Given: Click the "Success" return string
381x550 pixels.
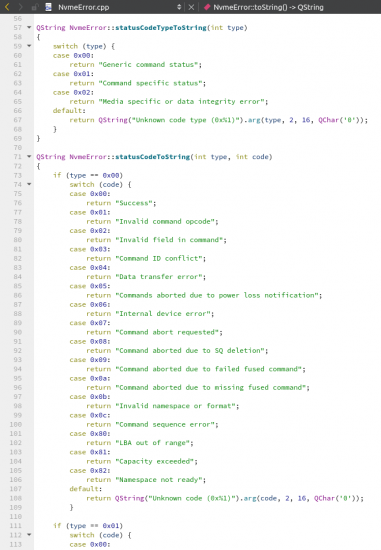Looking at the screenshot, I should [x=134, y=203].
